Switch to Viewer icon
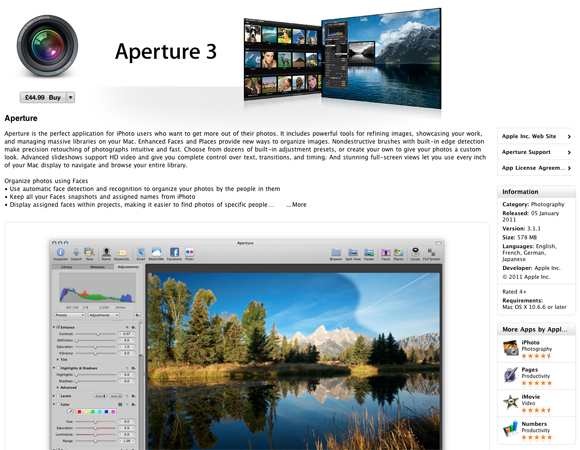The image size is (580, 450). pyautogui.click(x=369, y=253)
